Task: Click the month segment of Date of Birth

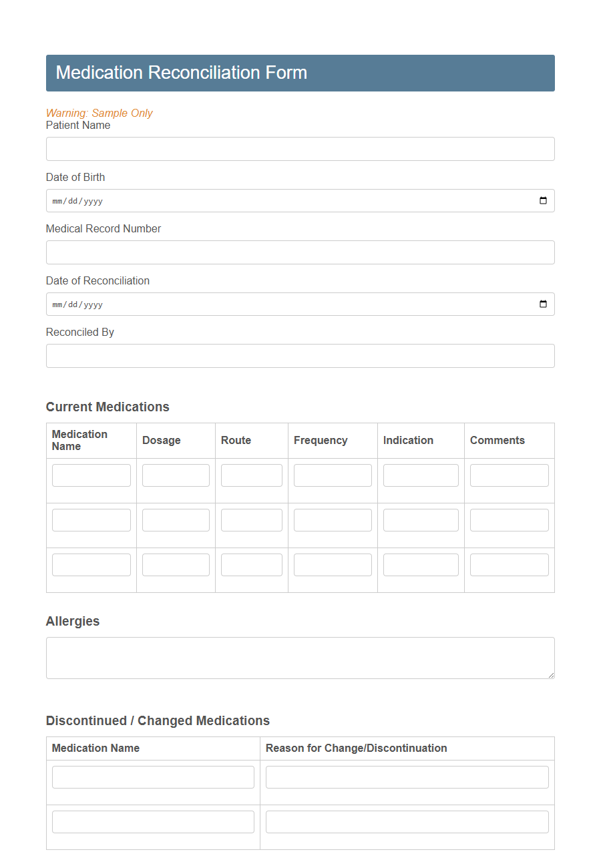Action: click(x=56, y=200)
